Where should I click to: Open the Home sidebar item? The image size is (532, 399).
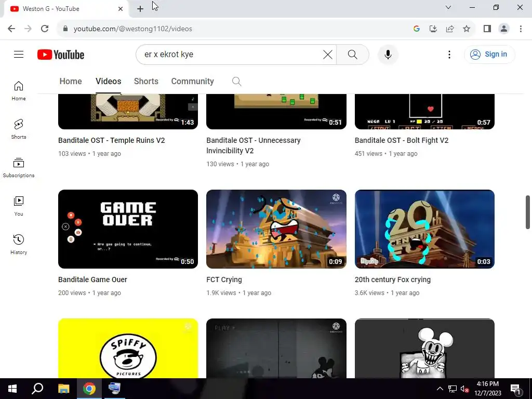coord(19,91)
